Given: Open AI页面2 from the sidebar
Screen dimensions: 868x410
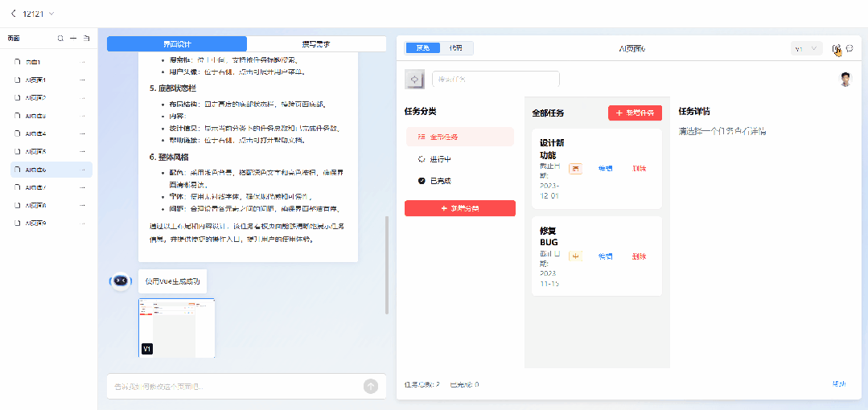Looking at the screenshot, I should [x=51, y=98].
